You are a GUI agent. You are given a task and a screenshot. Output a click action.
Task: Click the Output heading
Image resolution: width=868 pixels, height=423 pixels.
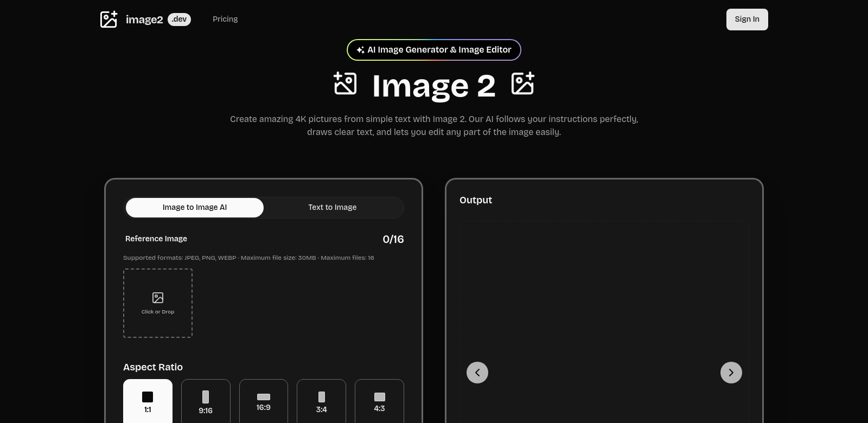point(476,200)
